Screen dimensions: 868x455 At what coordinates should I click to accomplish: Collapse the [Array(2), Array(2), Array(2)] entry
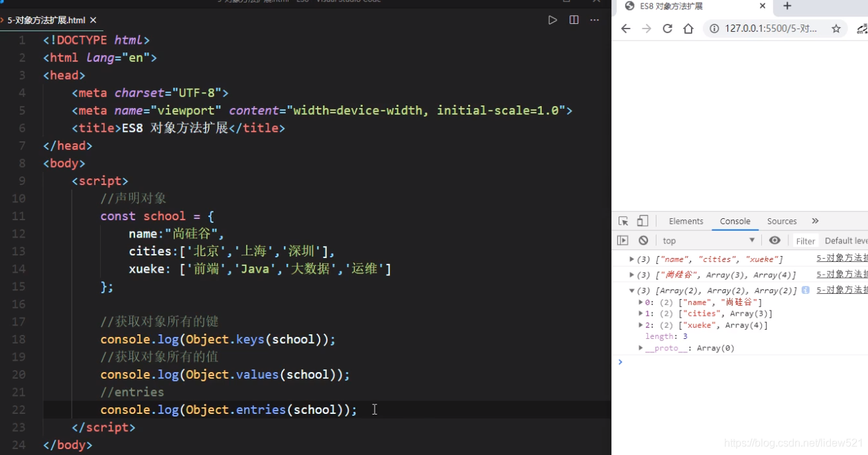[632, 291]
